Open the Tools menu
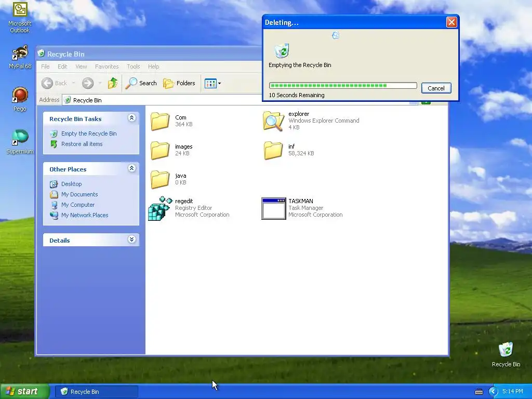532x399 pixels. pyautogui.click(x=134, y=66)
